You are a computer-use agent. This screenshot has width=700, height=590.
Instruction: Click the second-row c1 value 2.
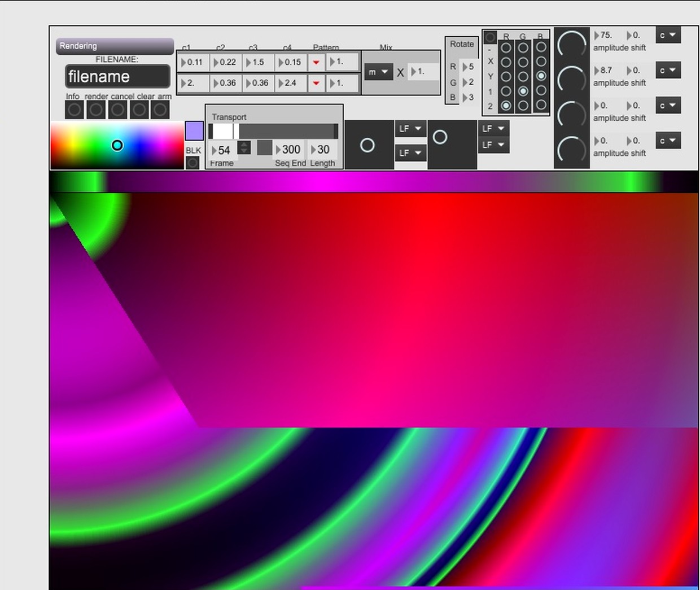click(194, 83)
